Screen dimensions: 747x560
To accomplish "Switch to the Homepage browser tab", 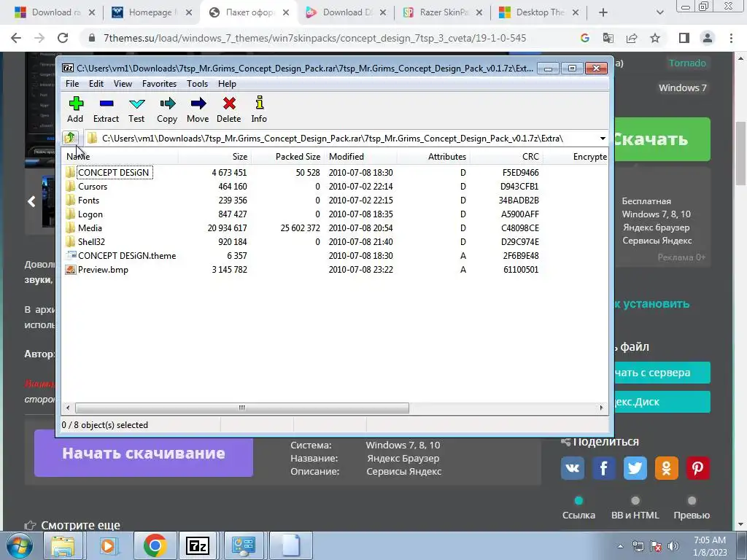I will tap(152, 12).
